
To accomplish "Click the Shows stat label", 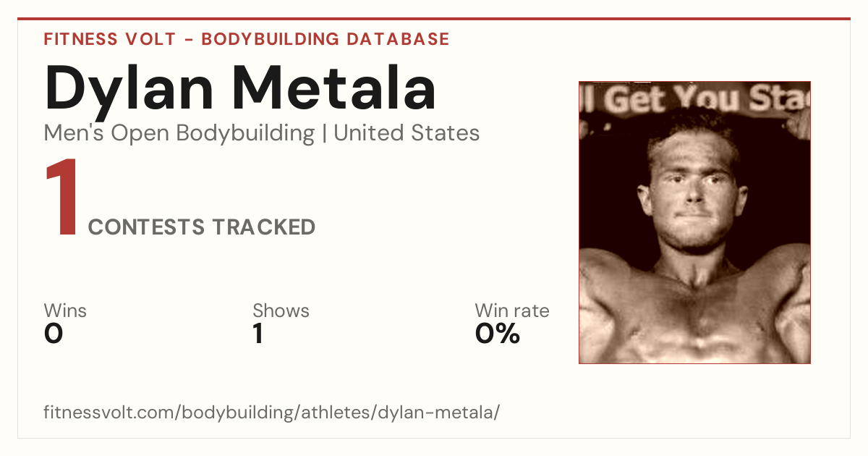I will 281,311.
